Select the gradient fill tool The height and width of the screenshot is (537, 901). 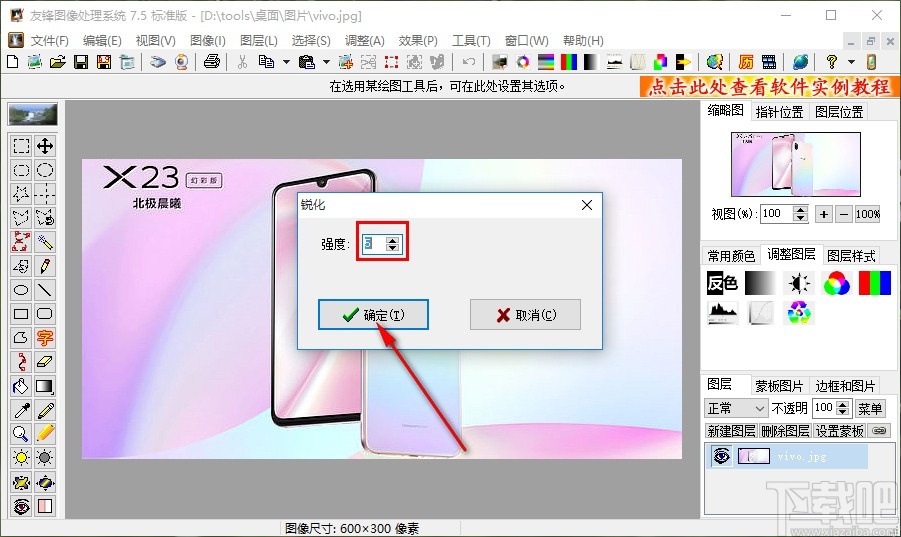pyautogui.click(x=45, y=386)
